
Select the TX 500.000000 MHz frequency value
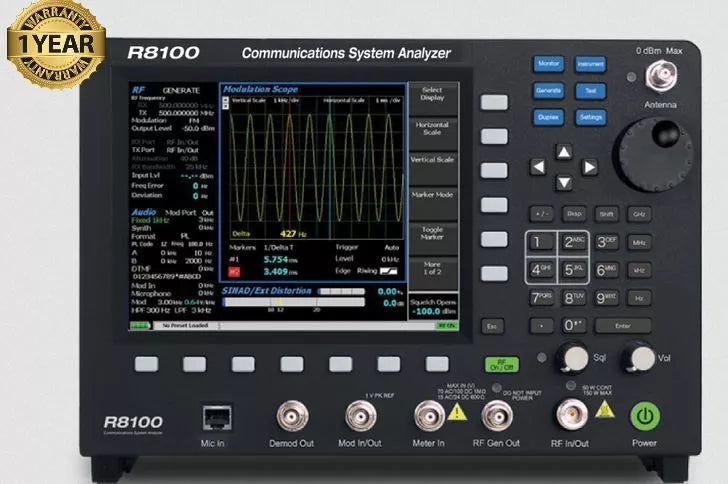pyautogui.click(x=186, y=113)
